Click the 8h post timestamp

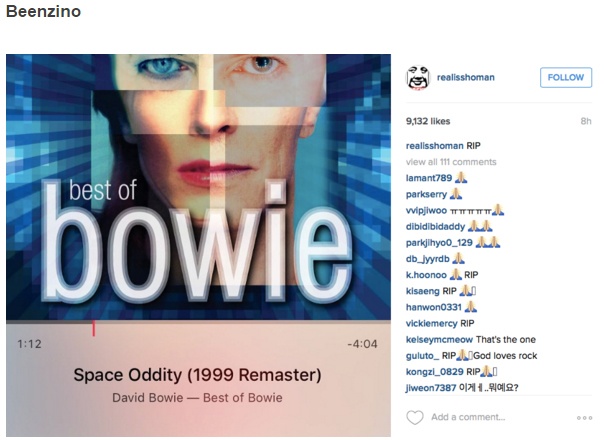point(586,121)
